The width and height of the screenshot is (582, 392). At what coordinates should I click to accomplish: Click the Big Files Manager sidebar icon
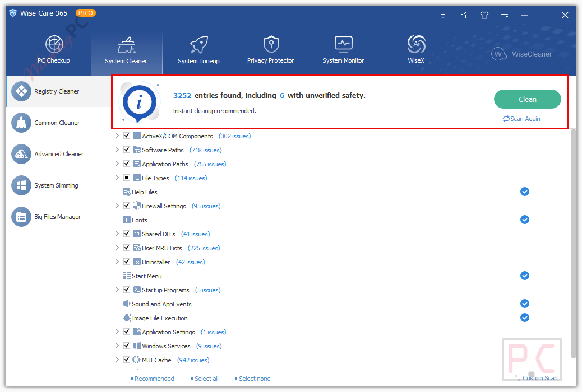click(21, 217)
